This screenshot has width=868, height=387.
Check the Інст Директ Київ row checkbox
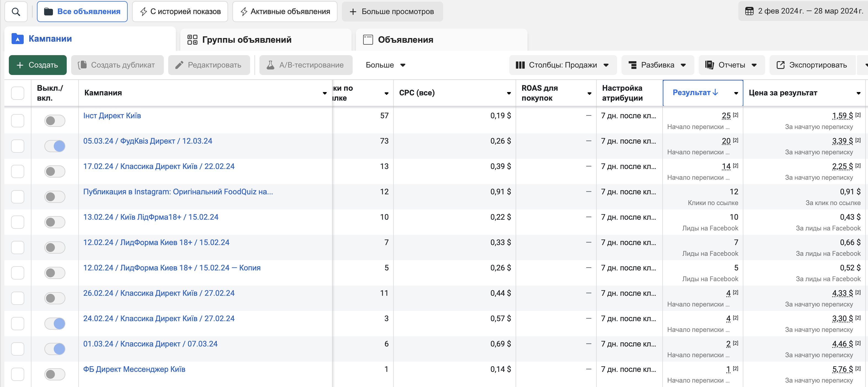18,120
